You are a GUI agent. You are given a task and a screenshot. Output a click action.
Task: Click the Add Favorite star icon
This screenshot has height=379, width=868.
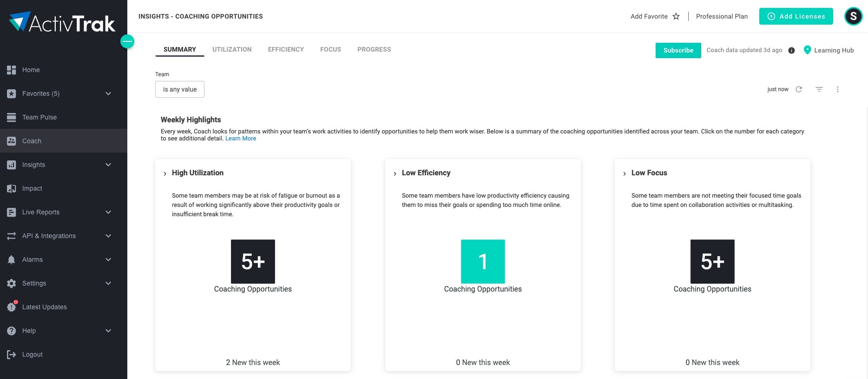click(676, 16)
